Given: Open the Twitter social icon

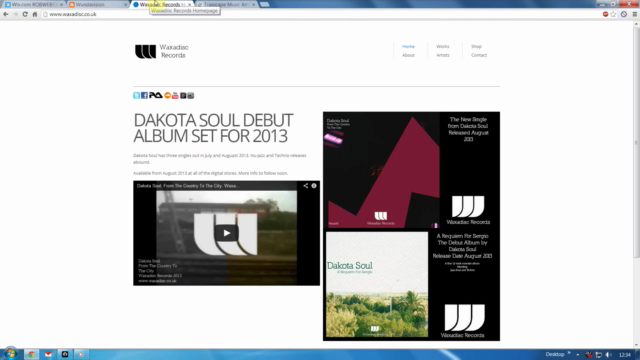Looking at the screenshot, I should (x=136, y=95).
